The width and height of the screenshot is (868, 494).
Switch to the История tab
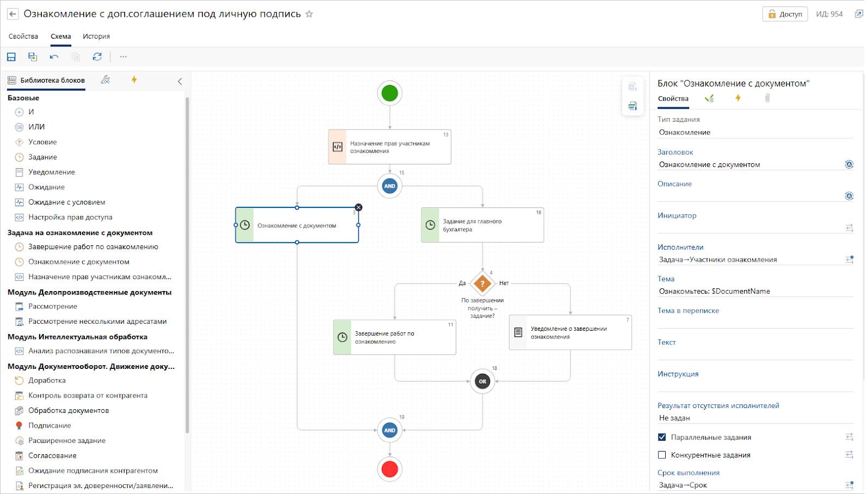(x=96, y=36)
